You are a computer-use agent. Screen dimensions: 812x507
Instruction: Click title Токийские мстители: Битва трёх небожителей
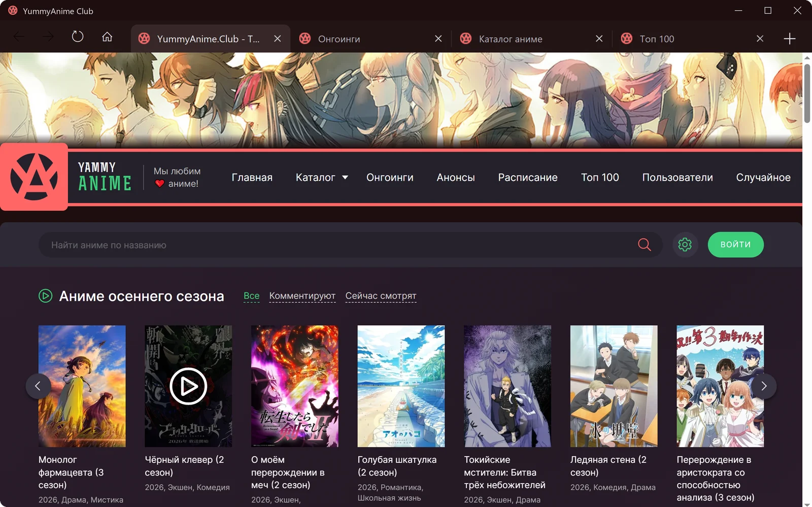(504, 472)
